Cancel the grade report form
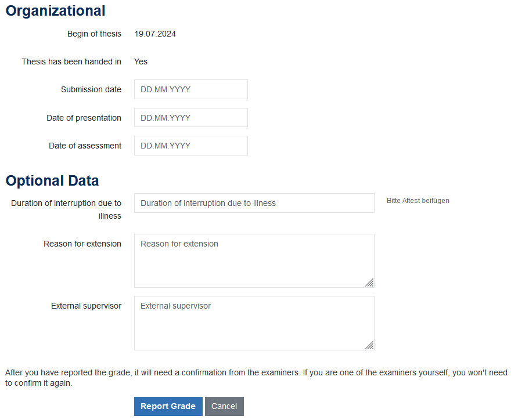The height and width of the screenshot is (420, 518). tap(224, 406)
